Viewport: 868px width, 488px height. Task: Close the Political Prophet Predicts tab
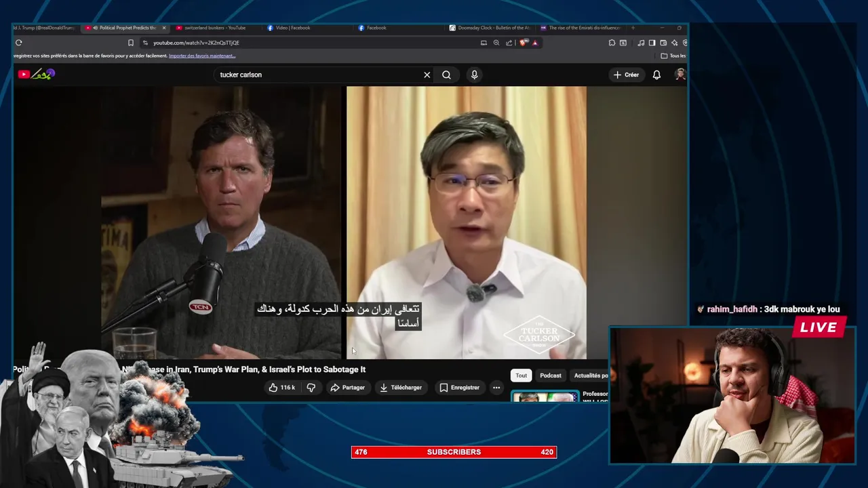coord(164,28)
